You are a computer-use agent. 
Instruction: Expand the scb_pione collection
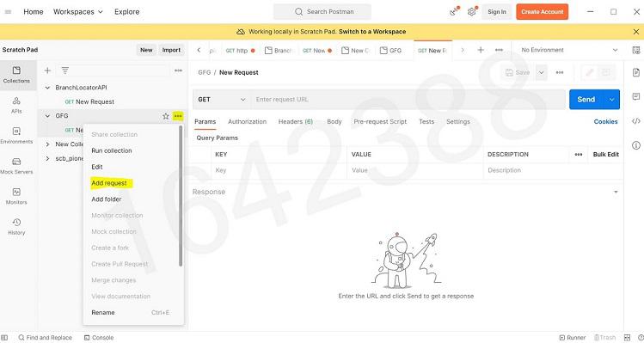coord(47,158)
